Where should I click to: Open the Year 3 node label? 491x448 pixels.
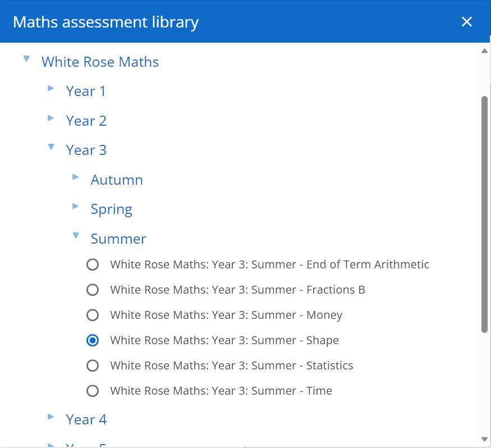point(86,150)
